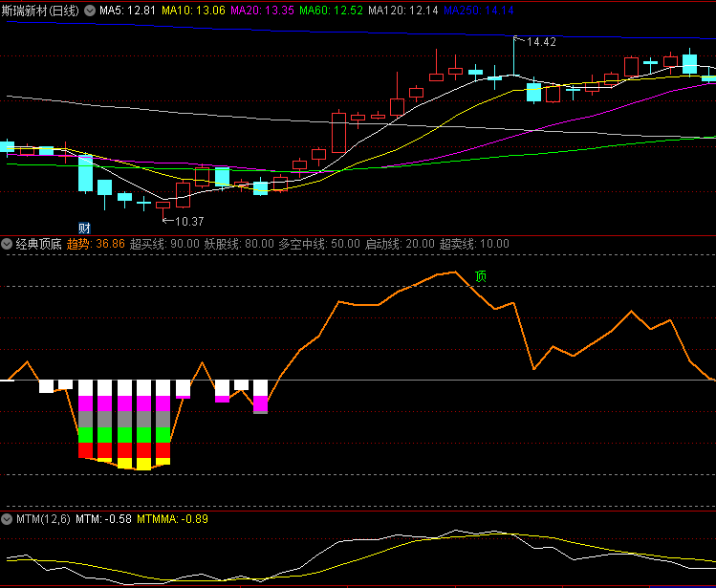Screen dimensions: 716x588
Task: Click the 超卖线: 10.00 label
Action: [474, 244]
